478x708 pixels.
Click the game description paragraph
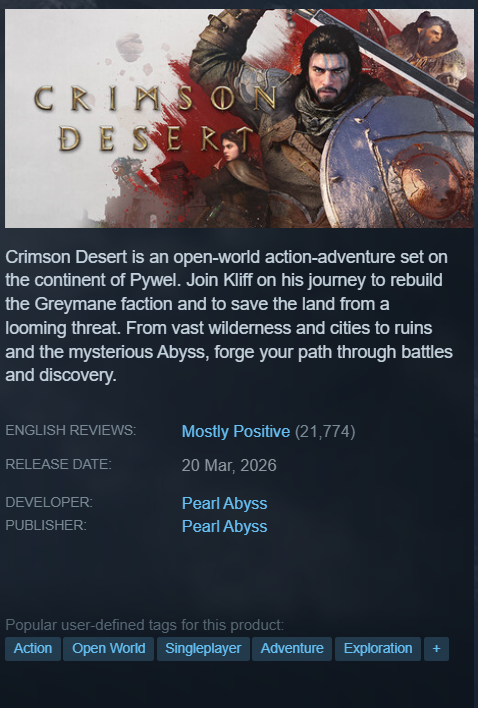(229, 316)
